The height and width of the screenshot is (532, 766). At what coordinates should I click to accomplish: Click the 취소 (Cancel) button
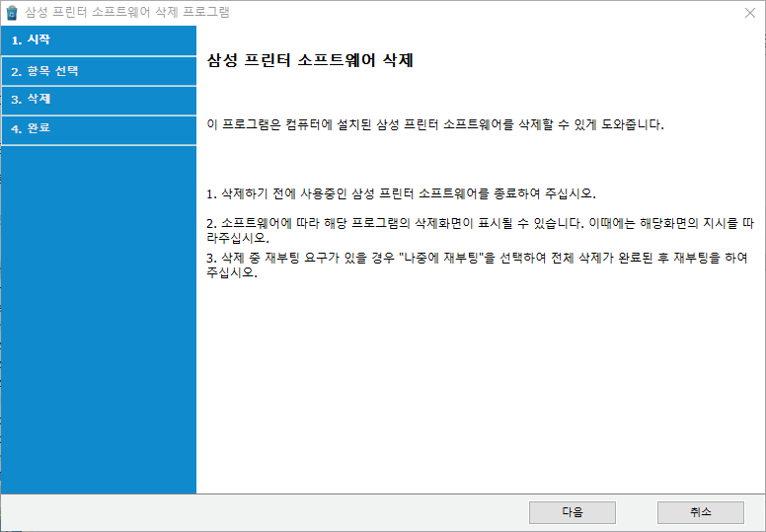click(x=701, y=512)
